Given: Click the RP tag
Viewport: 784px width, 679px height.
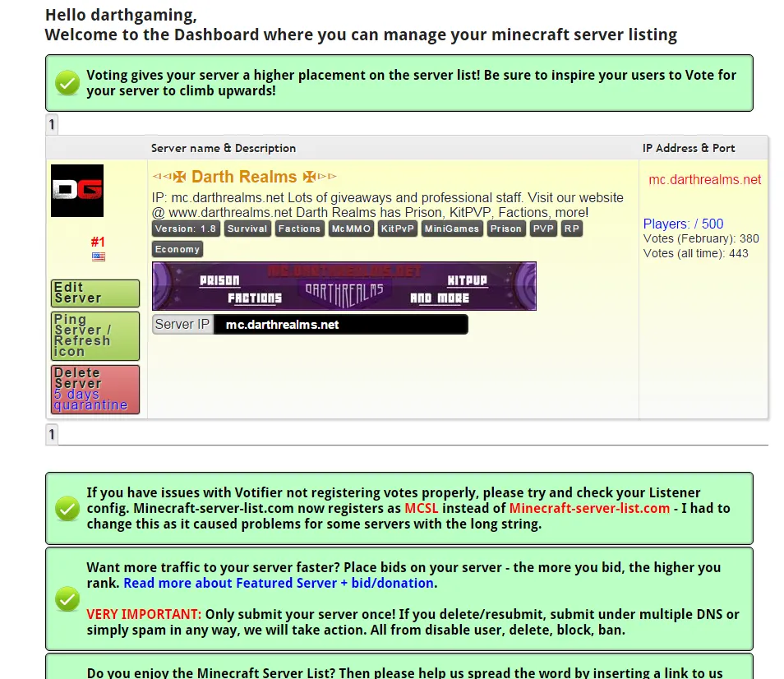Looking at the screenshot, I should coord(572,229).
